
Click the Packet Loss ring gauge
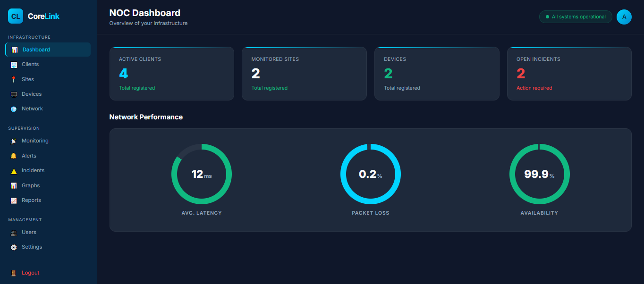pyautogui.click(x=371, y=174)
